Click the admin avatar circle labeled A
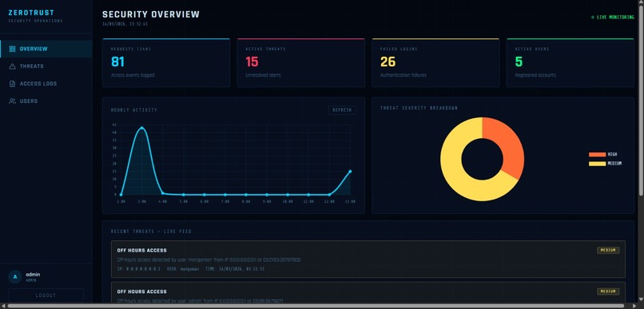The width and height of the screenshot is (644, 309). tap(15, 276)
